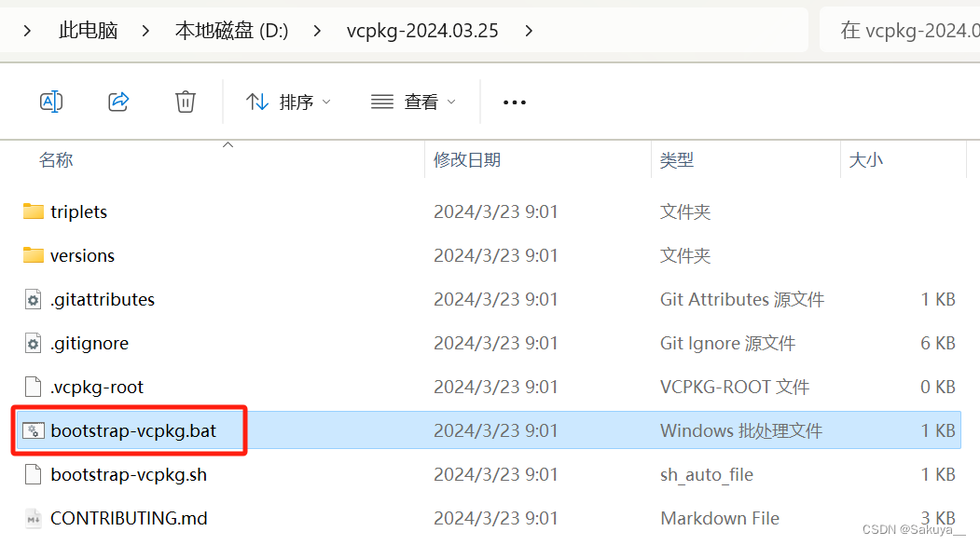Select the versions folder name
This screenshot has width=980, height=545.
[x=82, y=255]
